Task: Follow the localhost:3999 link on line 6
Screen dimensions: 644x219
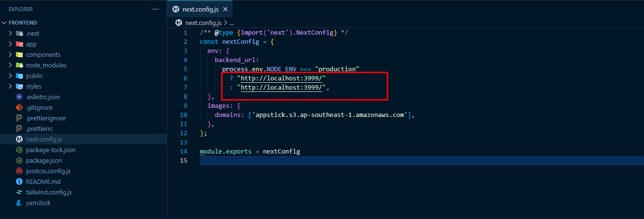Action: coord(281,78)
